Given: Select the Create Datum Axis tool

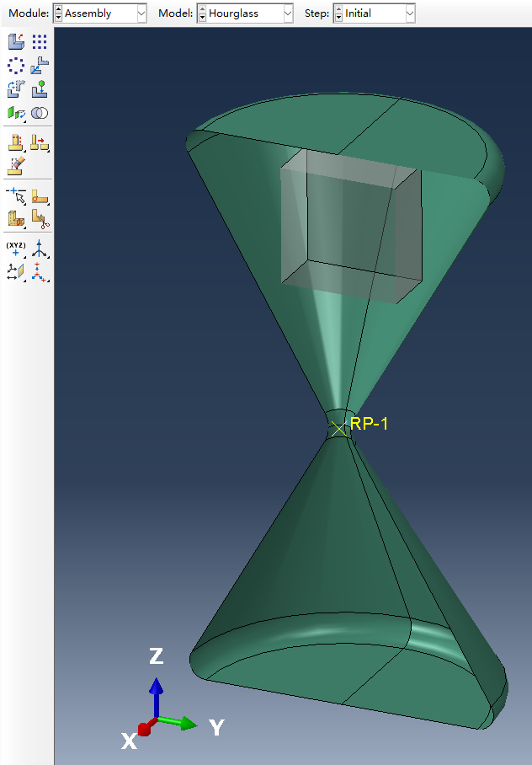Looking at the screenshot, I should pyautogui.click(x=40, y=249).
